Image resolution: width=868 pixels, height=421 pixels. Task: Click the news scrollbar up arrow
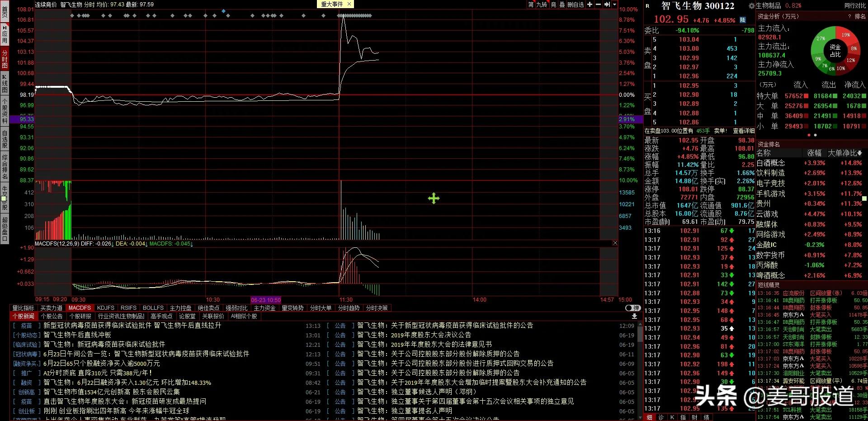(x=640, y=325)
